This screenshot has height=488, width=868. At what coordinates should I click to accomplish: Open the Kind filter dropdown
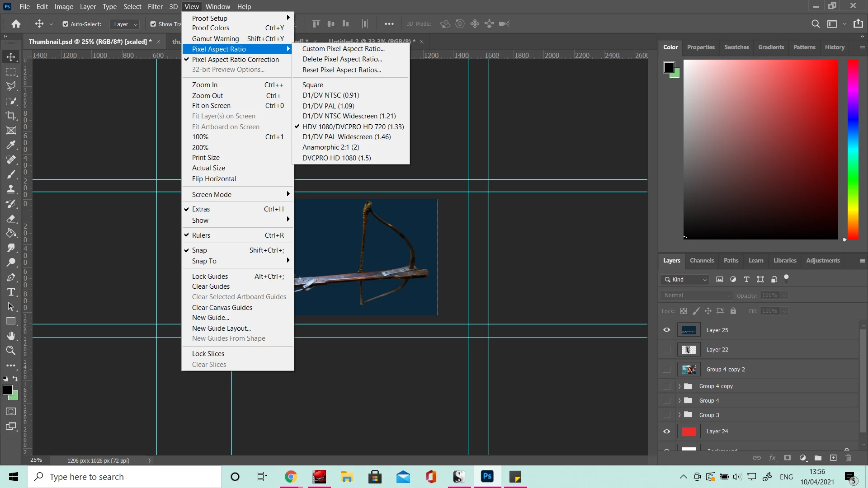[685, 280]
